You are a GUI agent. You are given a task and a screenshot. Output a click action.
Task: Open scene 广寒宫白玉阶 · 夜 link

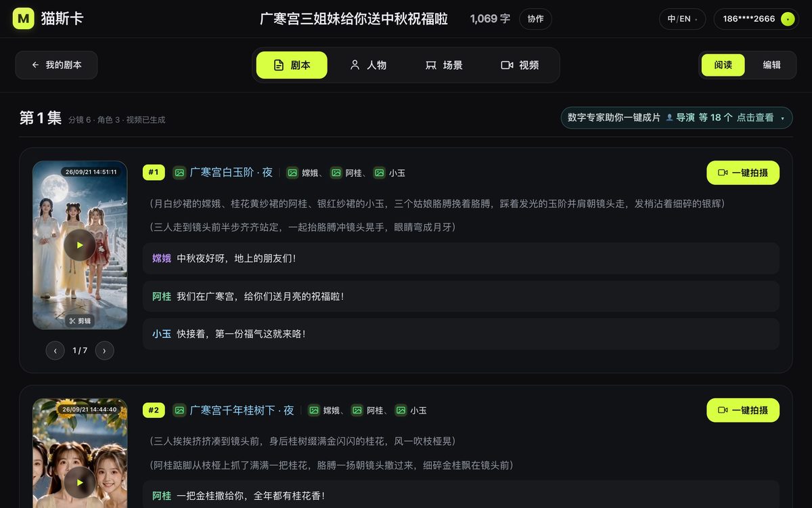tap(231, 173)
